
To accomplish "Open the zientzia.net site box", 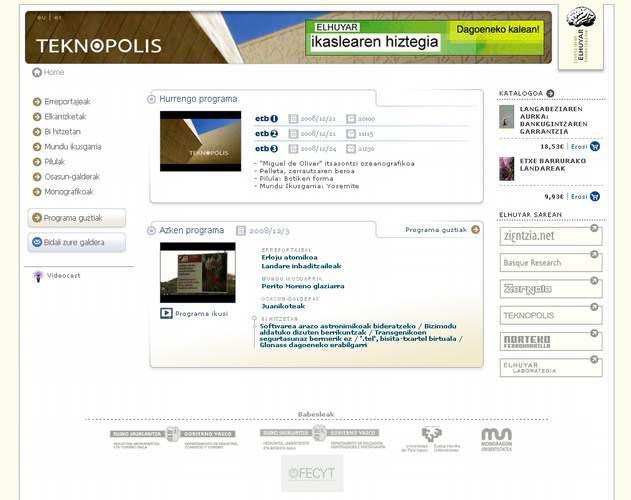I will pyautogui.click(x=551, y=236).
